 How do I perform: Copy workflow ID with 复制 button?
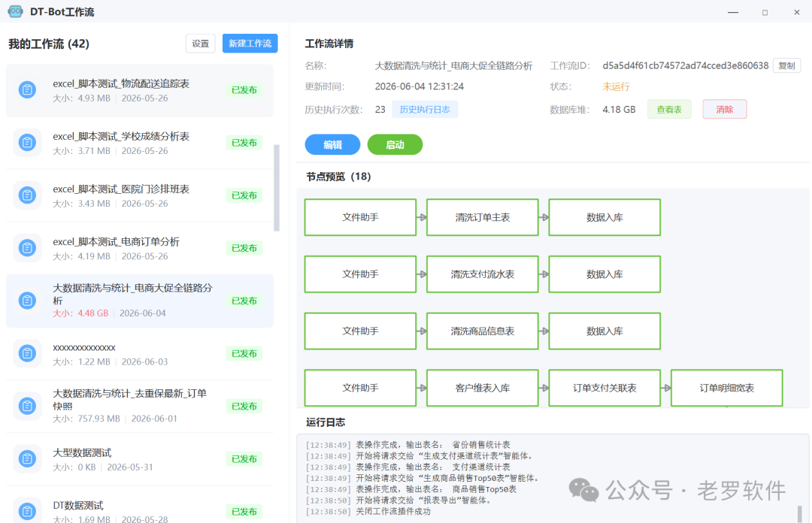(786, 66)
